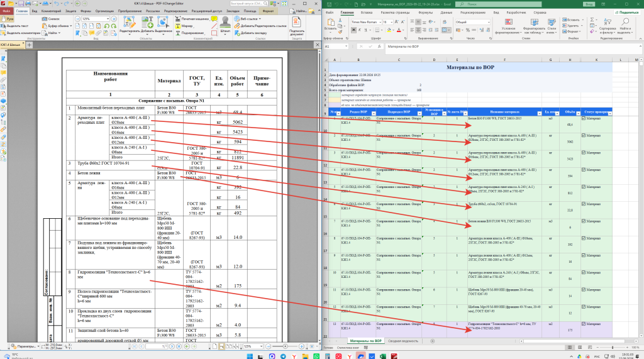
Task: Click the Excel zoom slider in status bar
Action: pyautogui.click(x=612, y=348)
